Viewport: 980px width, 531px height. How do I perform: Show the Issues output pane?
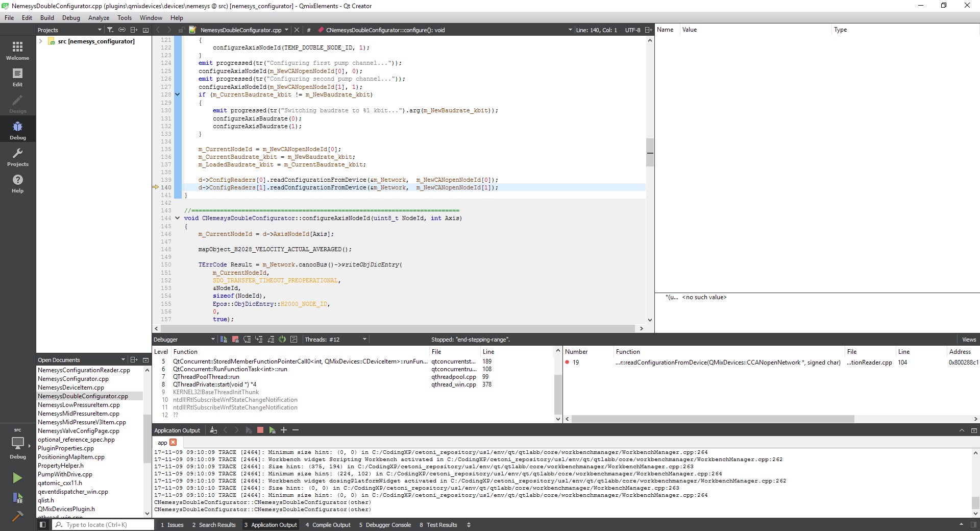172,525
